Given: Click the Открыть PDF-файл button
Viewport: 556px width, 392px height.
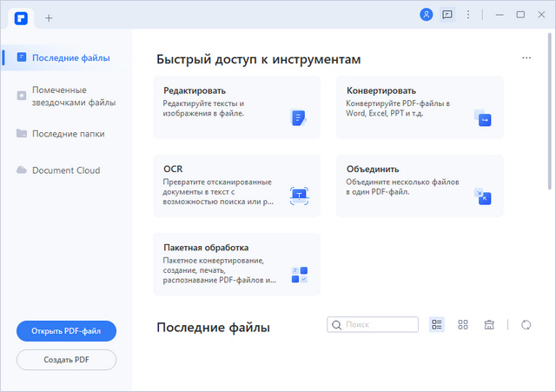Looking at the screenshot, I should click(x=66, y=331).
